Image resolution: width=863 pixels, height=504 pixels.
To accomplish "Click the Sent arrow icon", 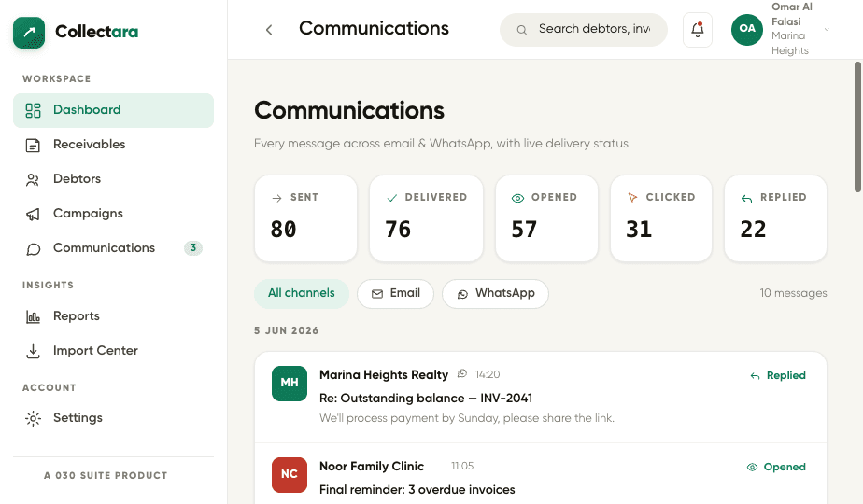I will [276, 198].
